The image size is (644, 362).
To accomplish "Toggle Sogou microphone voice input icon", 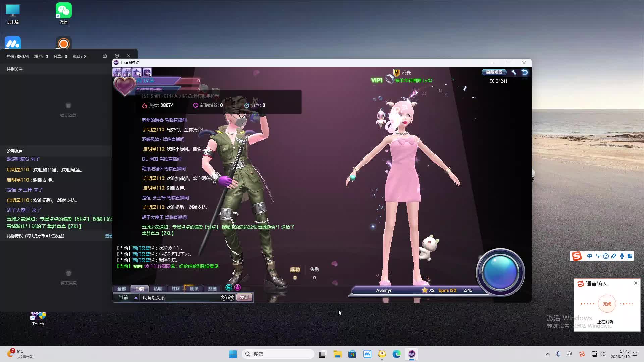I will tap(622, 256).
